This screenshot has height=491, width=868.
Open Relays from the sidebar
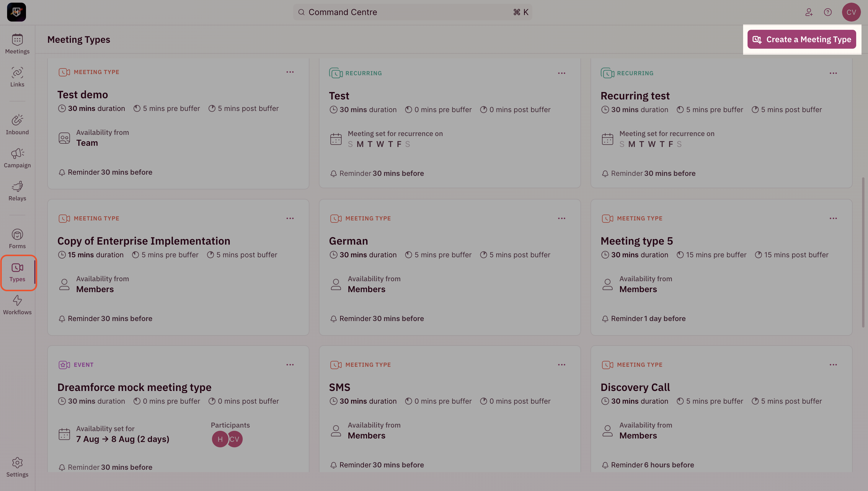pos(17,191)
